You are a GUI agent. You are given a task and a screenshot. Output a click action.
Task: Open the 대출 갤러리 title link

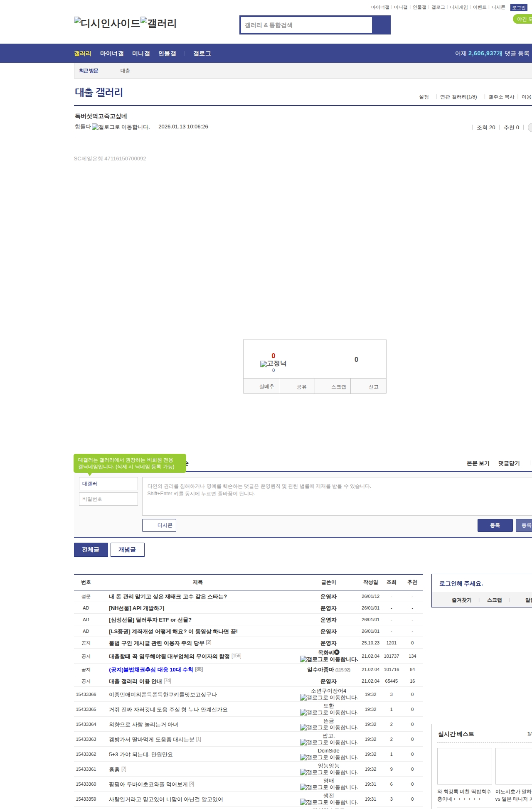pos(99,92)
